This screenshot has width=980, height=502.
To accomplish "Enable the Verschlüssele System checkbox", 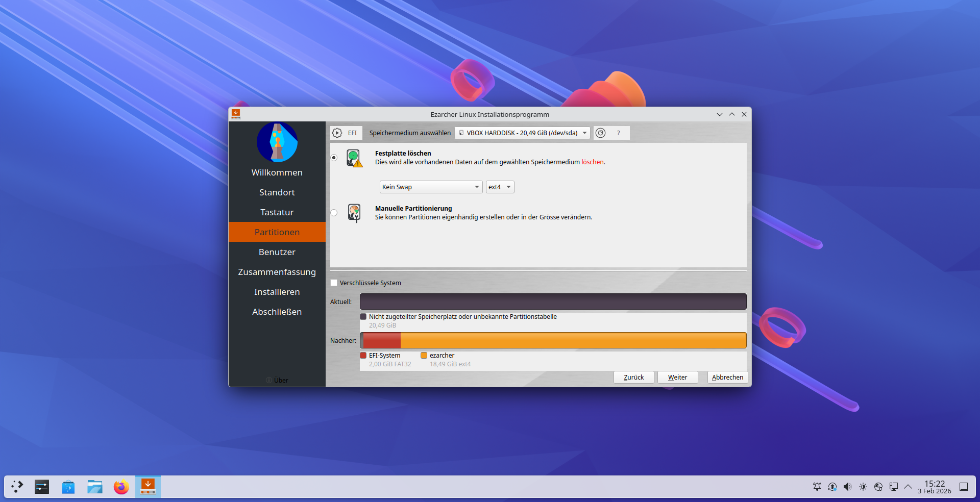I will (x=334, y=283).
